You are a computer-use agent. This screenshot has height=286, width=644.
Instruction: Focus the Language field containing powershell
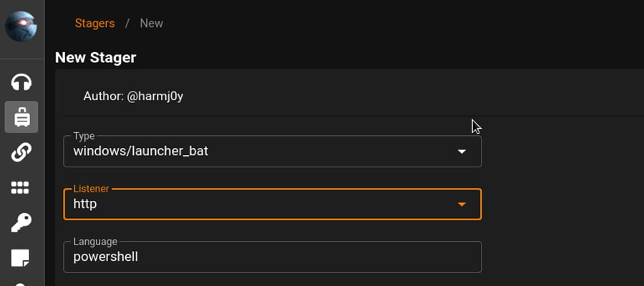[273, 257]
